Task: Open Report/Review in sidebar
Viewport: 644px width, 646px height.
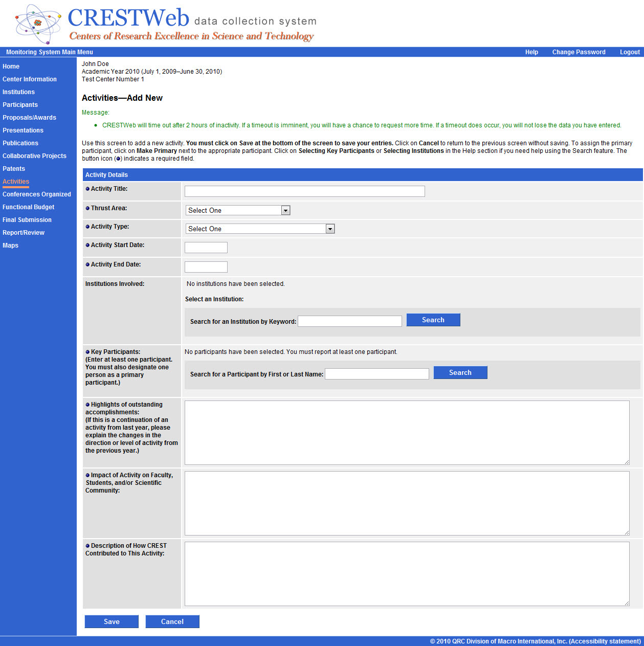Action: pyautogui.click(x=24, y=233)
